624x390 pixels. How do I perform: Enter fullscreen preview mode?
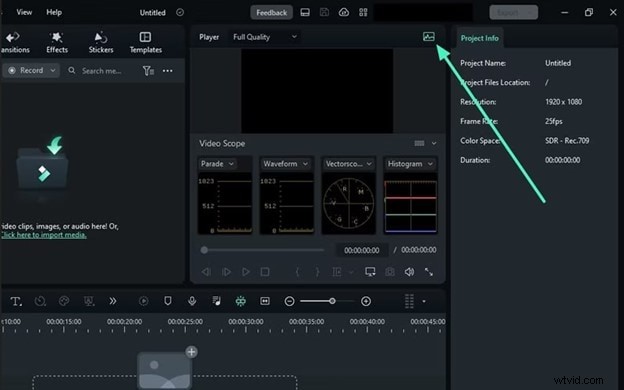(429, 272)
